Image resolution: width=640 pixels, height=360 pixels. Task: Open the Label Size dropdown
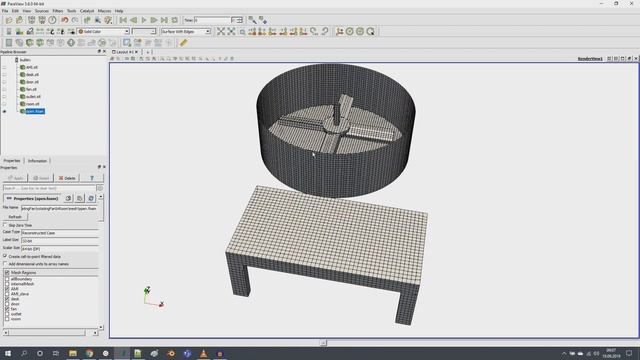point(60,241)
